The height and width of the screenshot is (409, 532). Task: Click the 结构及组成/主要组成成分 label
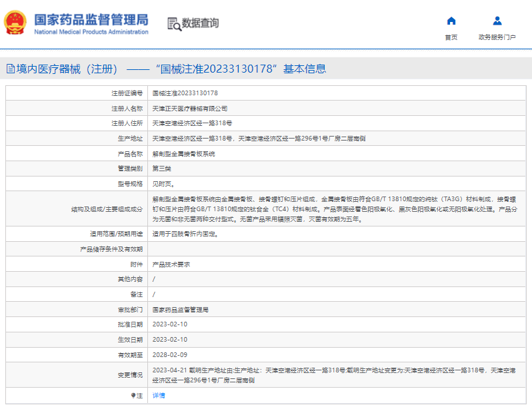click(x=107, y=209)
